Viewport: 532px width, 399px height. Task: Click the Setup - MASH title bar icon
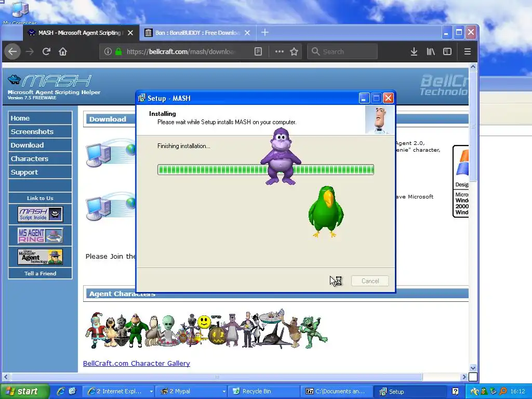point(142,98)
